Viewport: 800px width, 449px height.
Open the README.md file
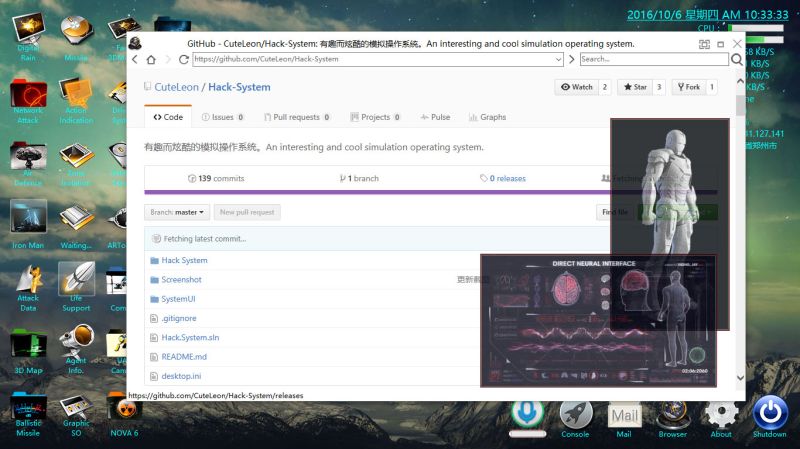[x=184, y=357]
